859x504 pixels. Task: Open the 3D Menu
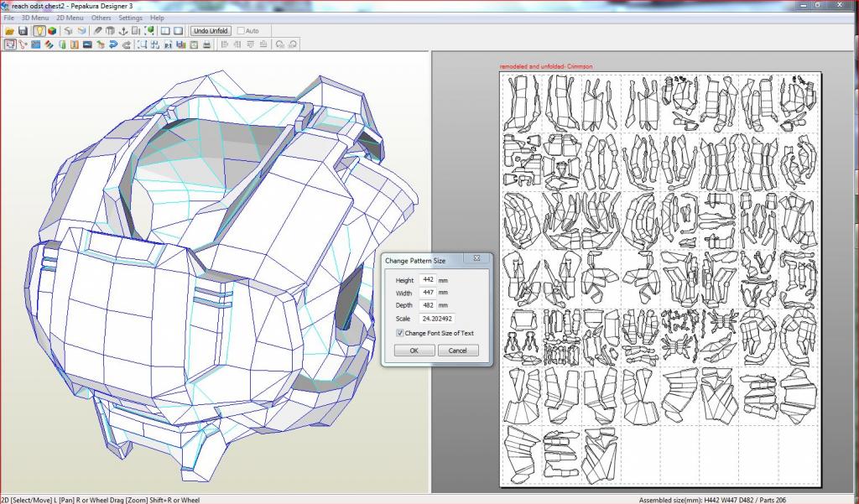[35, 18]
